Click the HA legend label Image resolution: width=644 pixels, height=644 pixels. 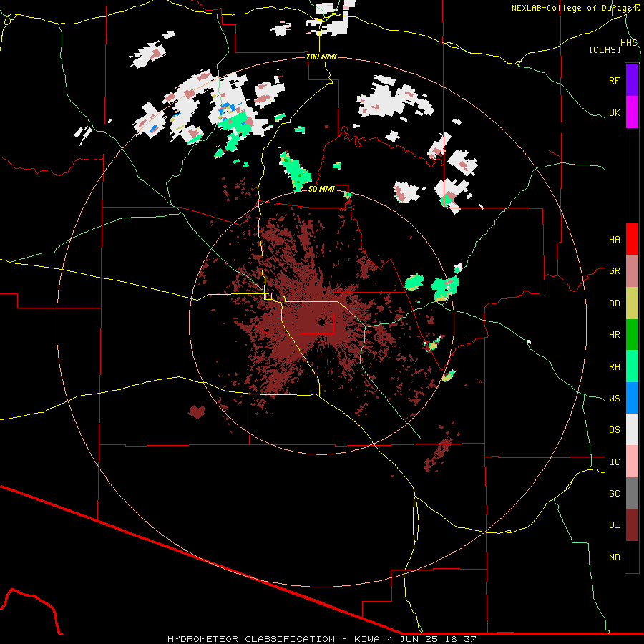[x=614, y=240]
